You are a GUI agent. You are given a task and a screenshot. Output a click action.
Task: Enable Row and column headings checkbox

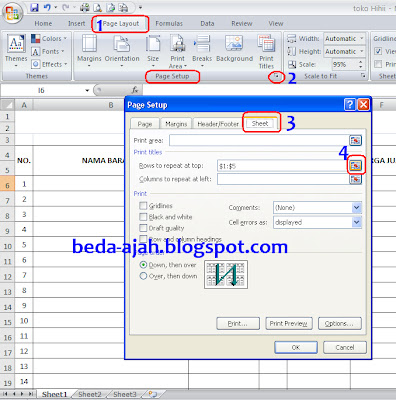pos(143,239)
